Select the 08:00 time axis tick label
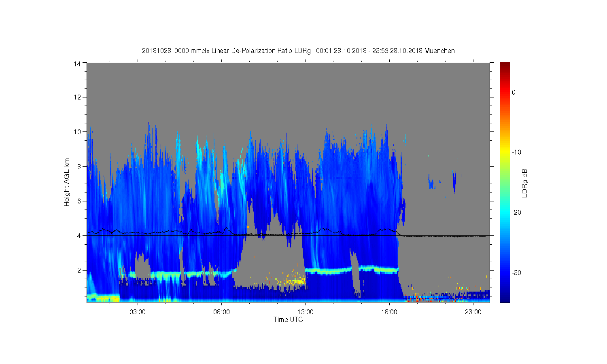 point(222,312)
